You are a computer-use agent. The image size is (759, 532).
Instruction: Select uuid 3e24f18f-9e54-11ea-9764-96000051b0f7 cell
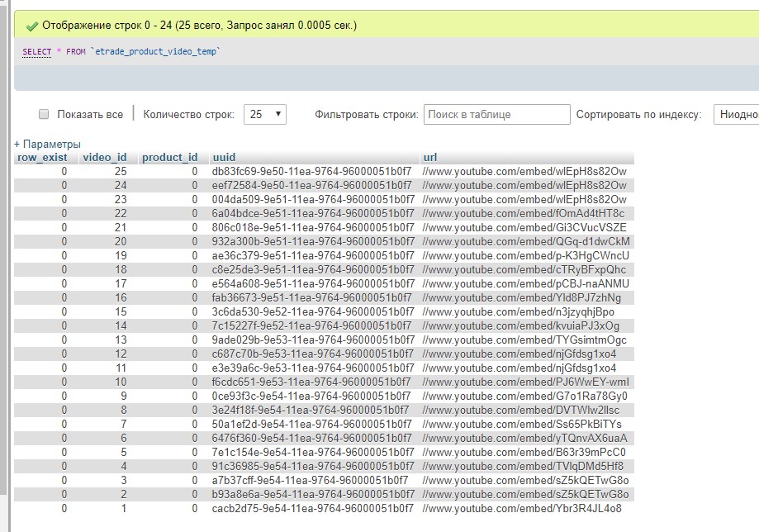311,410
